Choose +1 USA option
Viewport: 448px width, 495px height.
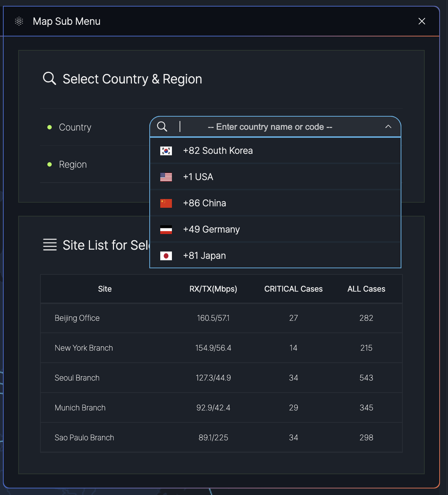198,177
